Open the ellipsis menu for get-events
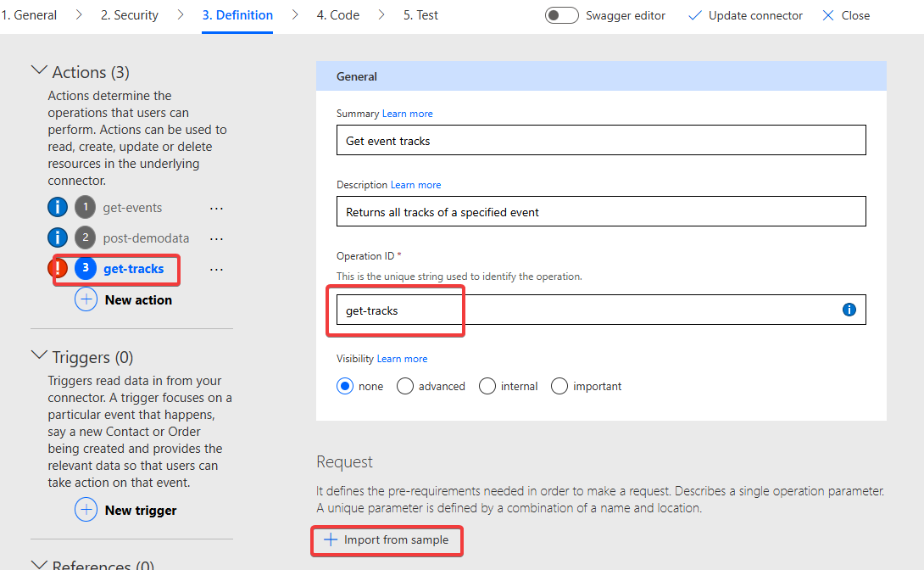This screenshot has height=570, width=924. (216, 207)
